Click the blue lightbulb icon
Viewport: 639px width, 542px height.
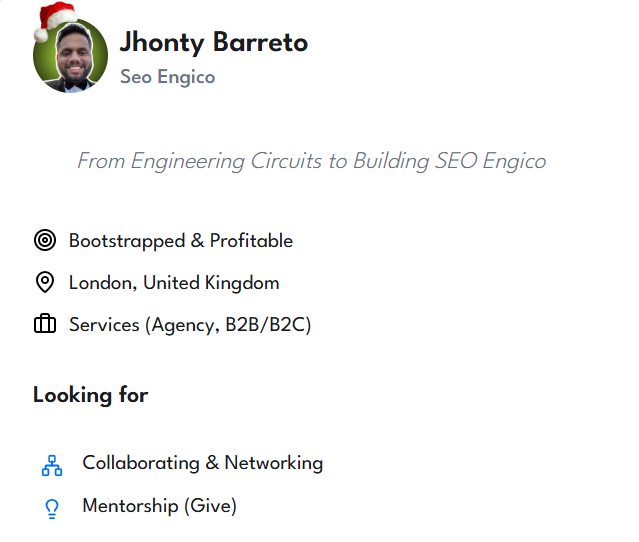(x=52, y=508)
